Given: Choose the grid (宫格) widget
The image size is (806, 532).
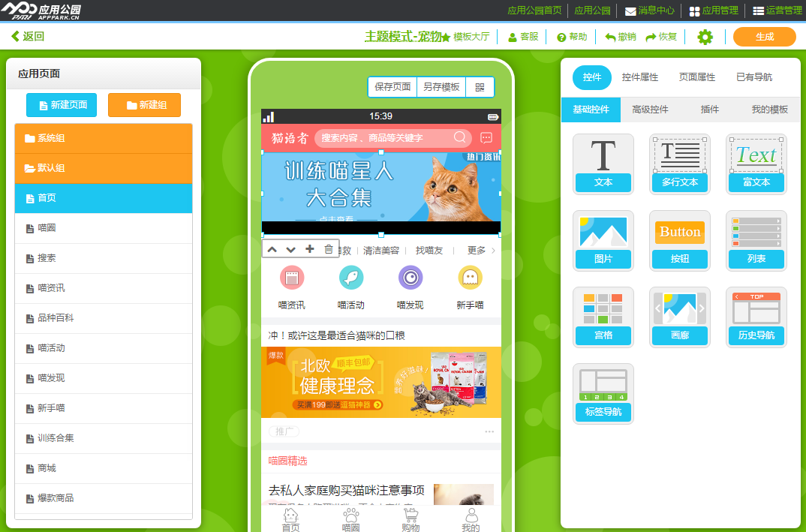Looking at the screenshot, I should tap(603, 317).
